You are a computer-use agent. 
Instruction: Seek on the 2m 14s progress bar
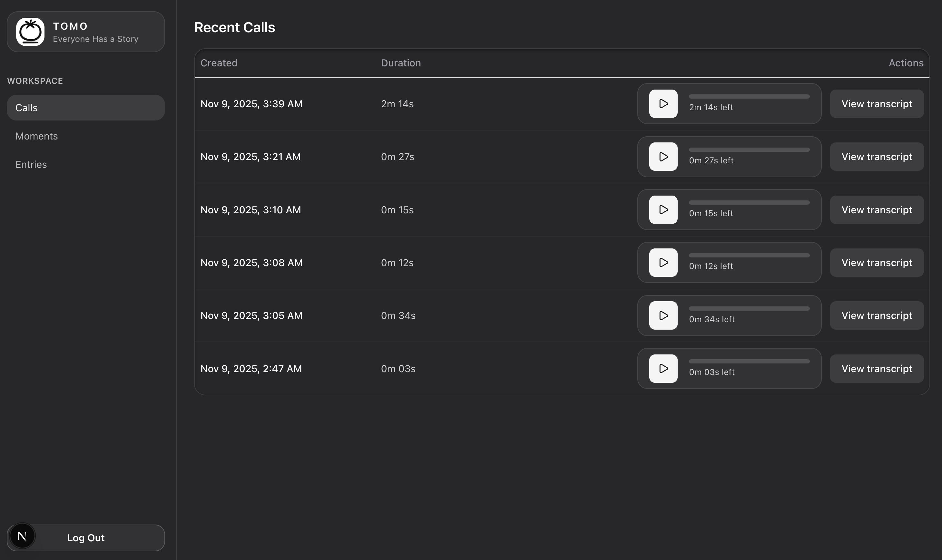pyautogui.click(x=749, y=97)
